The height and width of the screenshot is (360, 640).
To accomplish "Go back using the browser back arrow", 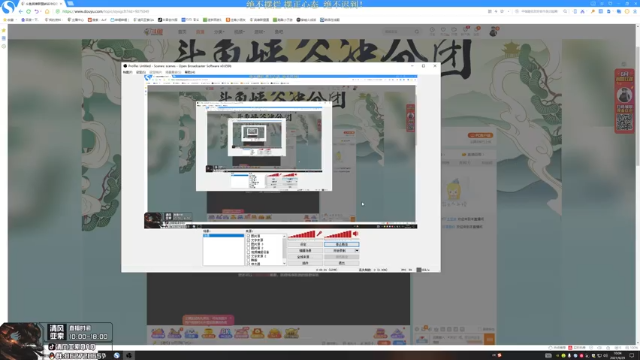I will click(21, 11).
